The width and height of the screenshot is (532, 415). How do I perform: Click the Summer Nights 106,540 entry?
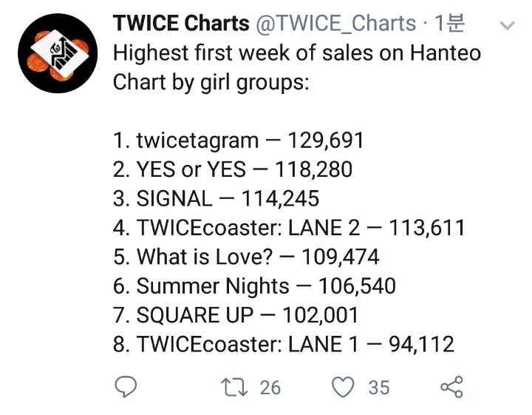tap(254, 286)
